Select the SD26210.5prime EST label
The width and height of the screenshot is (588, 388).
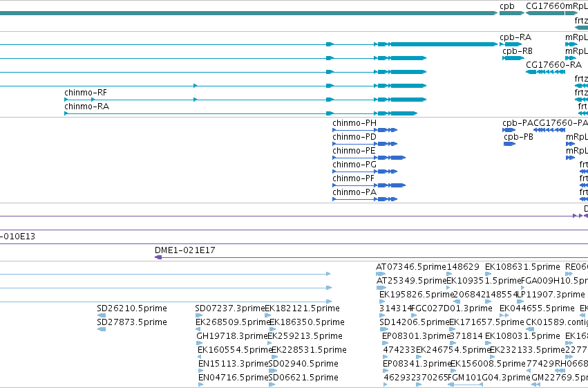pos(132,308)
